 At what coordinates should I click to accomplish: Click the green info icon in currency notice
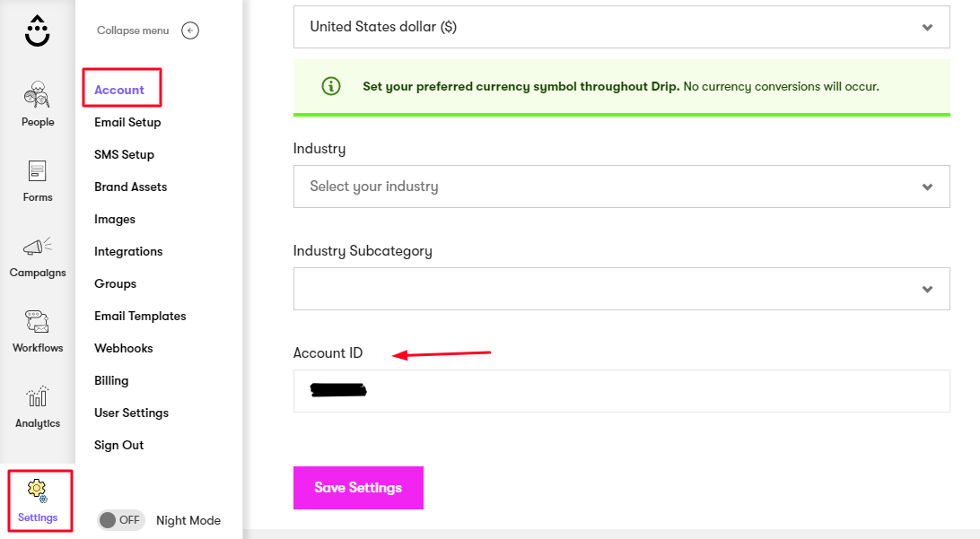[x=330, y=86]
